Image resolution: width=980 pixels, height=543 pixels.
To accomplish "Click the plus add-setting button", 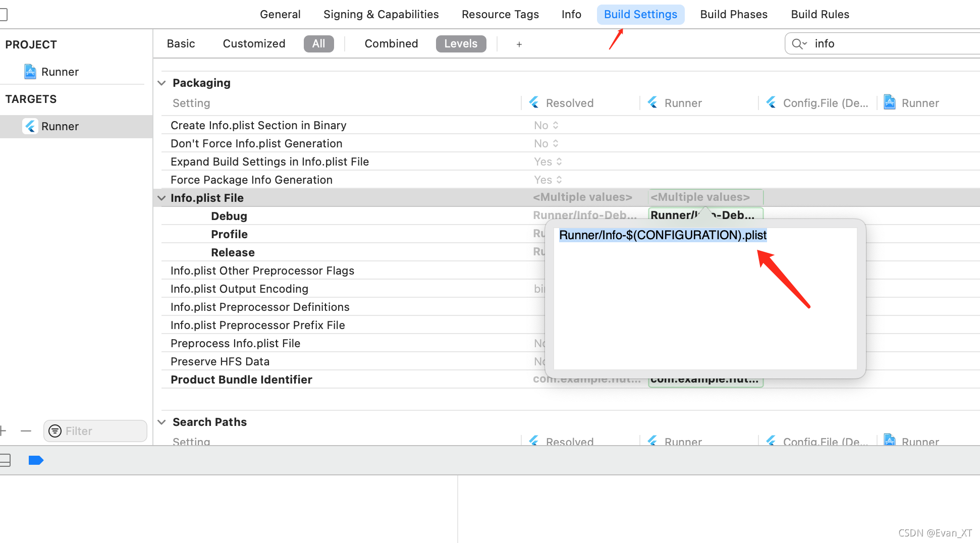I will click(519, 44).
